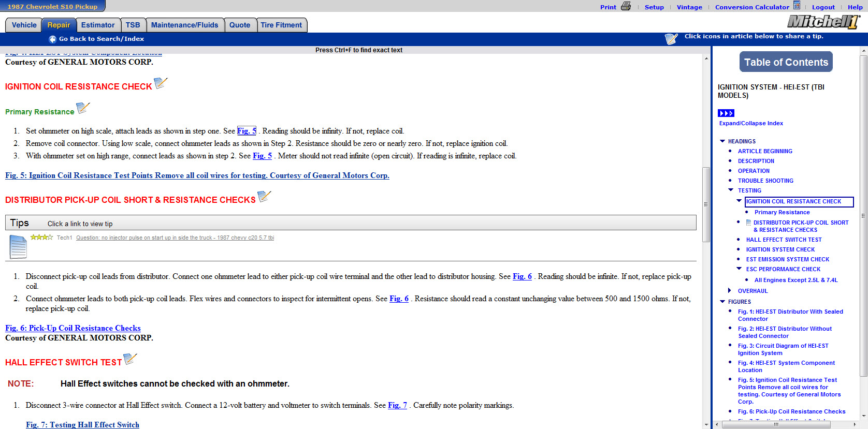Open the Maintenance/Fluids tab
The image size is (868, 429).
185,25
